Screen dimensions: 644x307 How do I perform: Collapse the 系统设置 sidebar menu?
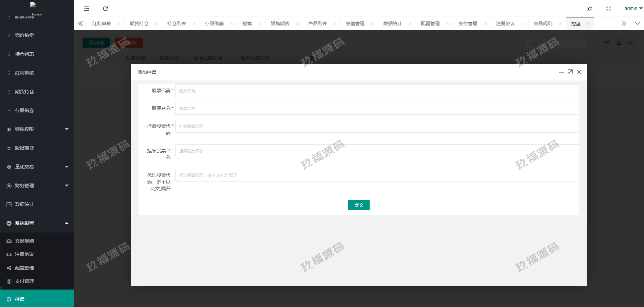pyautogui.click(x=37, y=223)
